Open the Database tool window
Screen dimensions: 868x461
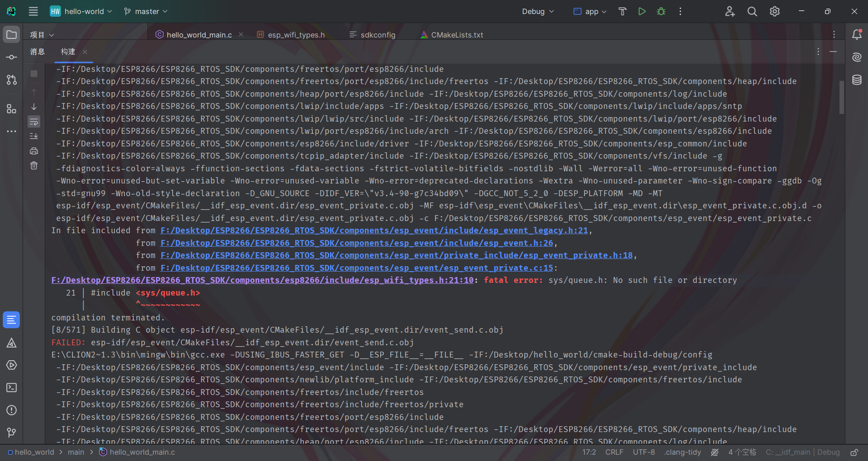pyautogui.click(x=857, y=80)
